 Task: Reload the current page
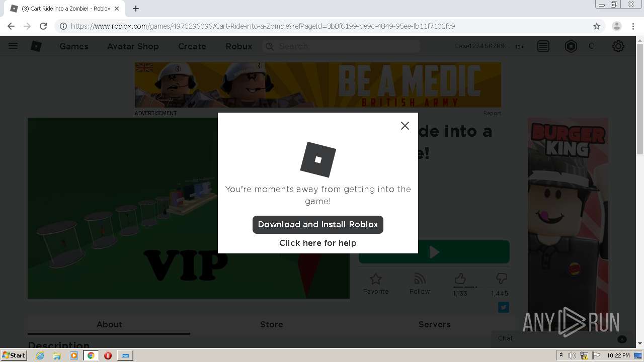point(43,26)
